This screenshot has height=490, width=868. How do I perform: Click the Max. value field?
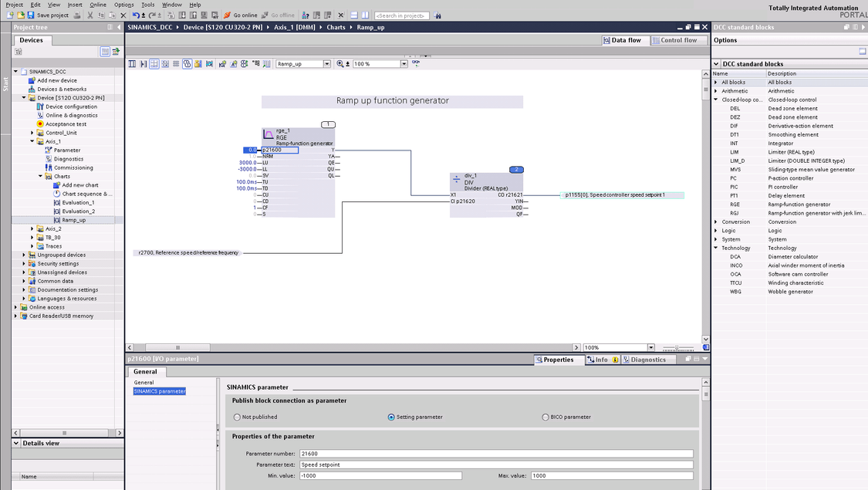tap(612, 475)
